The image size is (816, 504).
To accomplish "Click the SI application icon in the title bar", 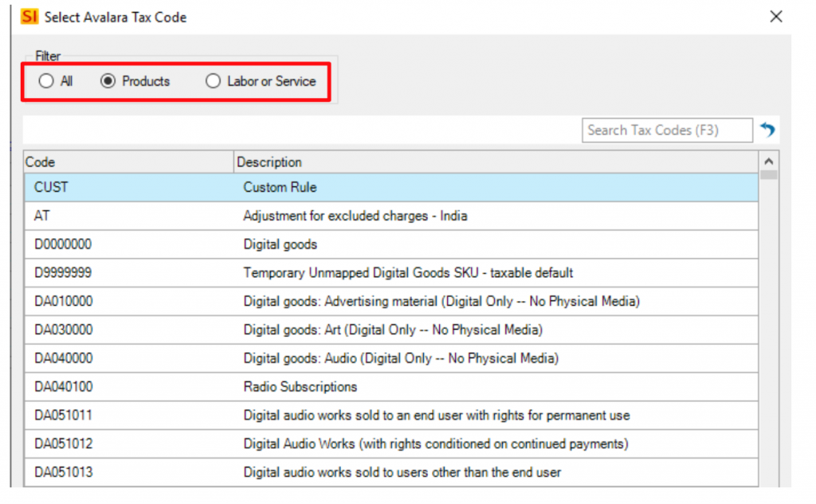I will coord(29,17).
